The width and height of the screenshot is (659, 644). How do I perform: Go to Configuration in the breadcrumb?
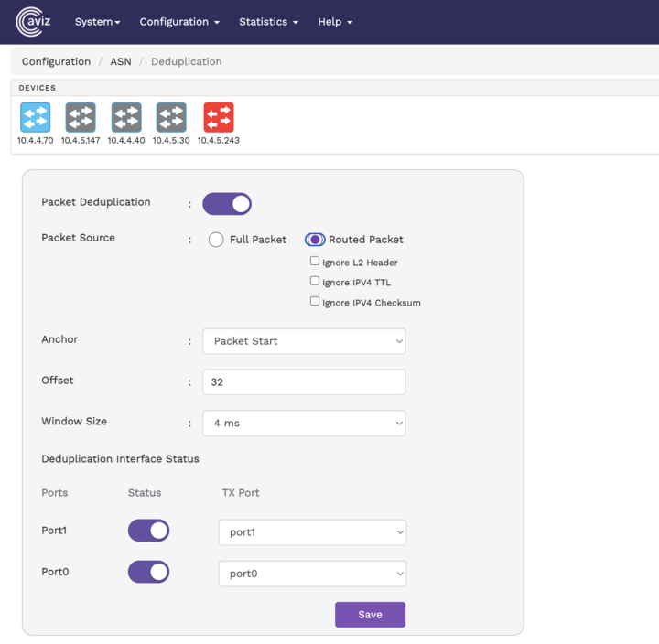click(56, 62)
